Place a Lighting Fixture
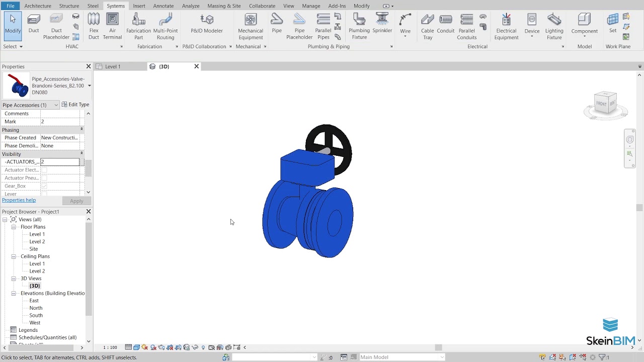This screenshot has width=644, height=362. coord(554,27)
